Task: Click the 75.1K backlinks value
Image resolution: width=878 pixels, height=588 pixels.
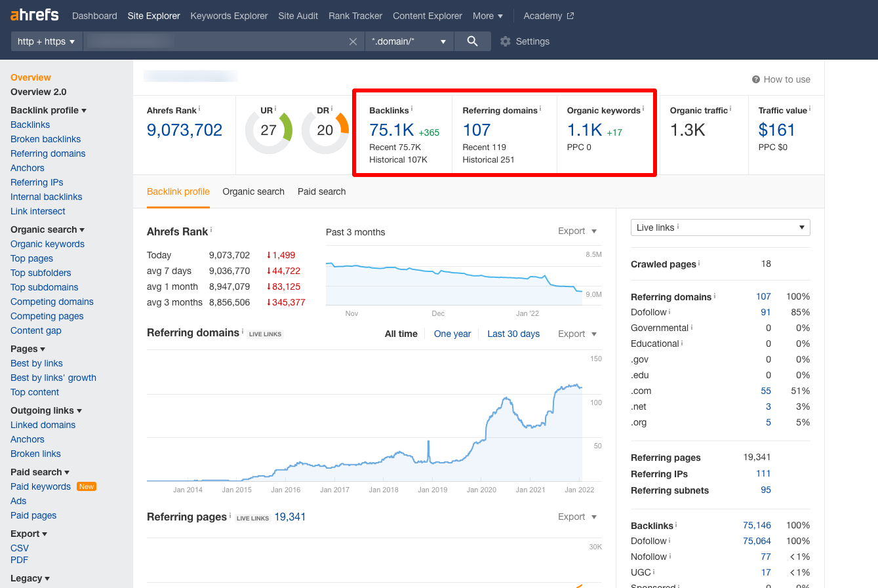Action: click(391, 130)
